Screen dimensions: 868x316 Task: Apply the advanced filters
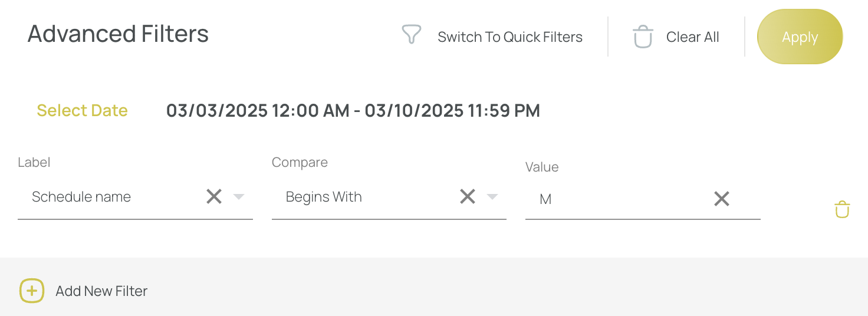[800, 37]
